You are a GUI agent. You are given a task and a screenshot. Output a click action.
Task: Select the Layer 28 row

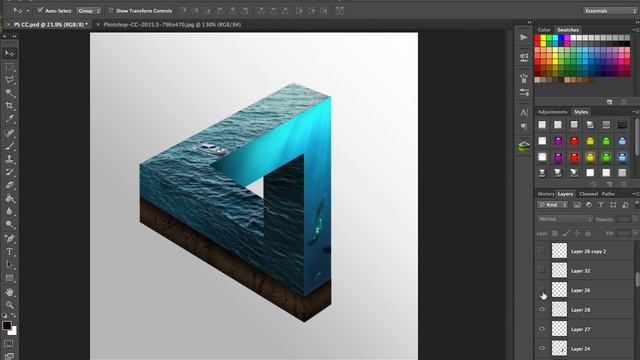585,309
